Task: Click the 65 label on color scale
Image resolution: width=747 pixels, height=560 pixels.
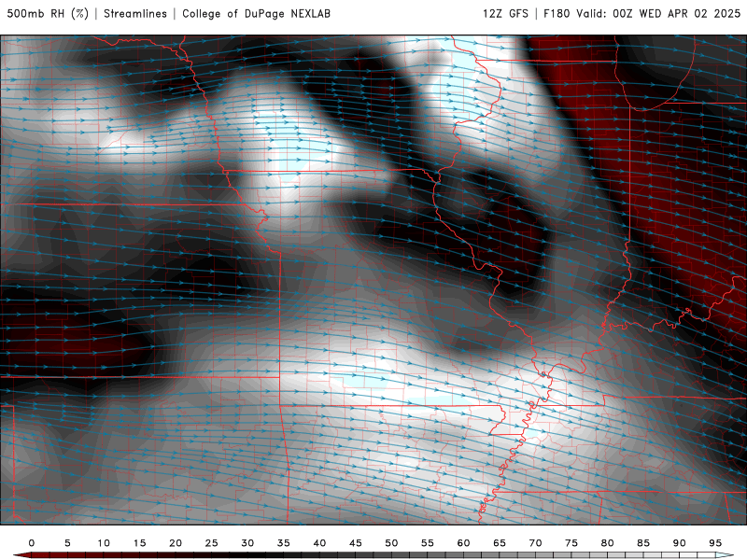Action: pyautogui.click(x=500, y=543)
